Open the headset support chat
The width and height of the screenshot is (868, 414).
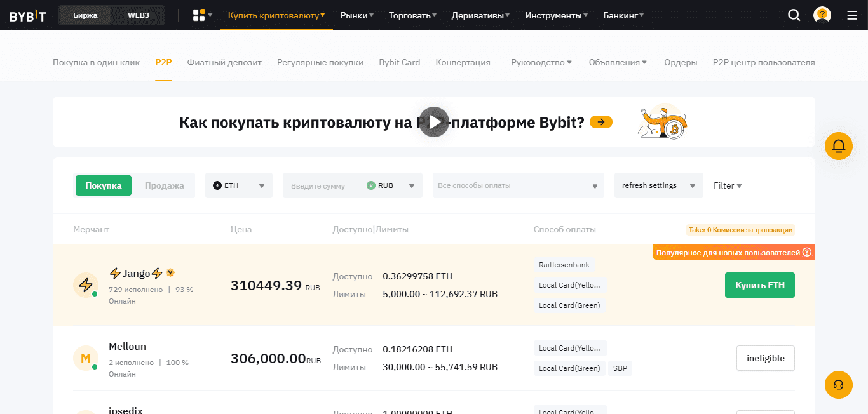[x=838, y=385]
